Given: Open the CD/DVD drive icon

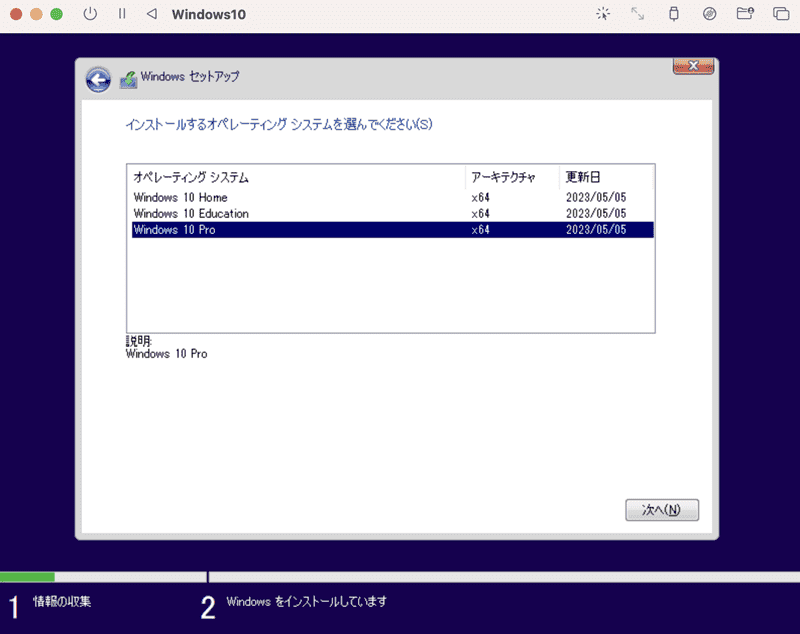Looking at the screenshot, I should click(x=710, y=14).
